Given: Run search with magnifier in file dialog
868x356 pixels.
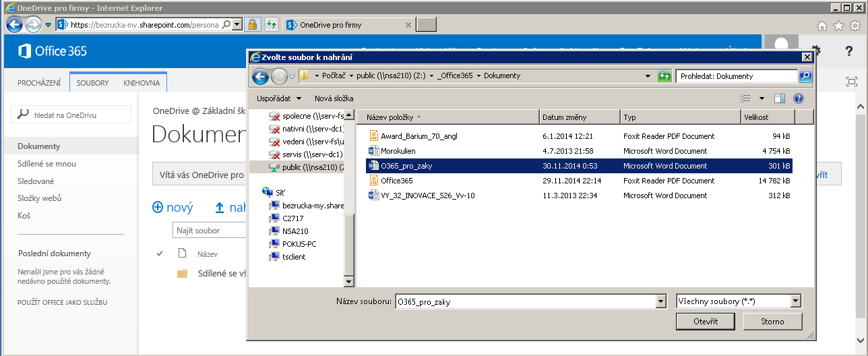Looking at the screenshot, I should click(x=805, y=76).
